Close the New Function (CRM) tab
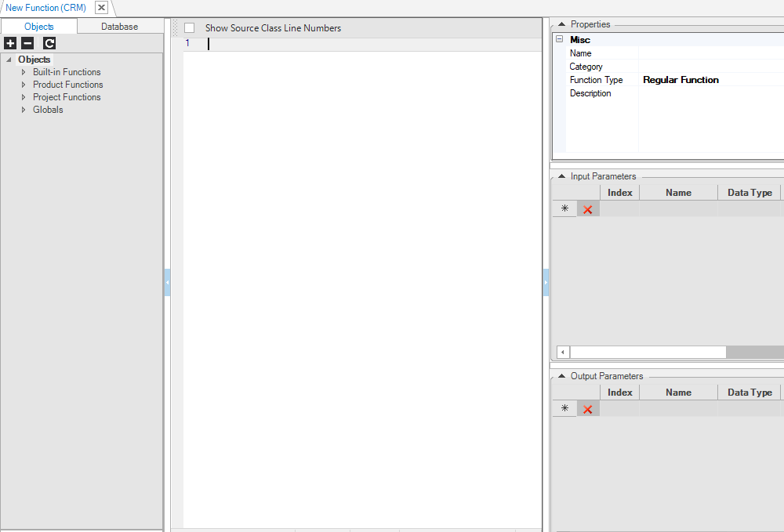Image resolution: width=784 pixels, height=532 pixels. (101, 8)
